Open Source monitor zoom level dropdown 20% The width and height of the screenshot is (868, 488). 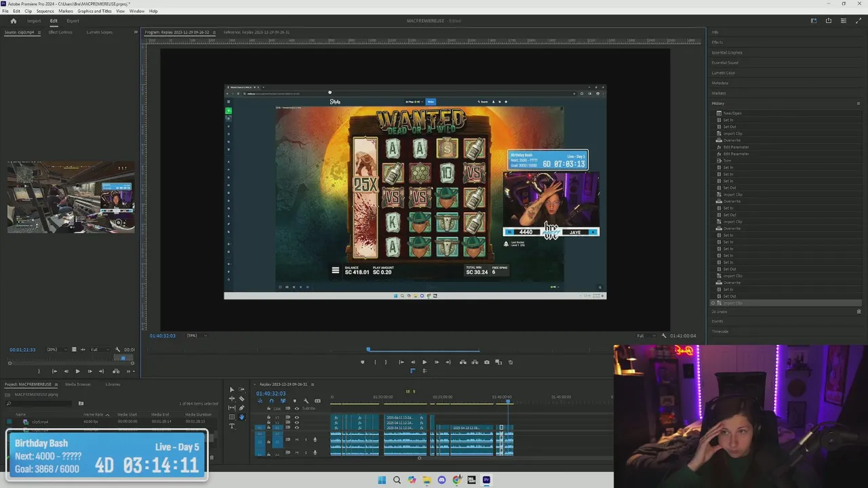pos(57,350)
